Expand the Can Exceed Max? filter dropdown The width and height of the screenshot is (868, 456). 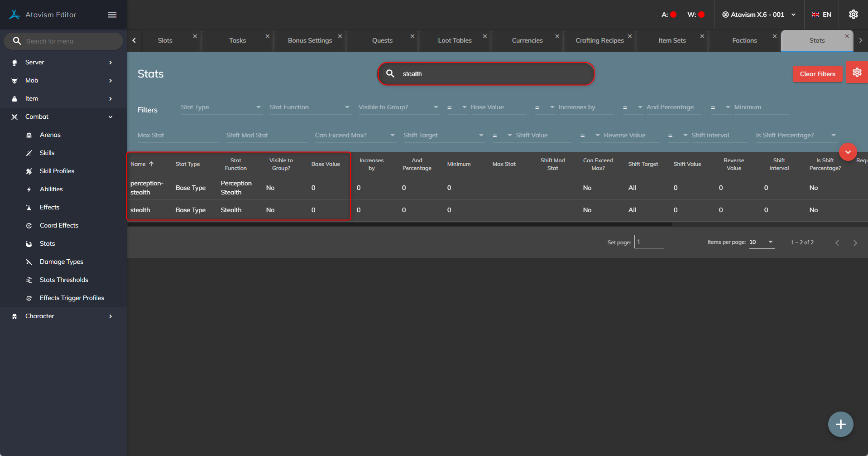coord(355,136)
